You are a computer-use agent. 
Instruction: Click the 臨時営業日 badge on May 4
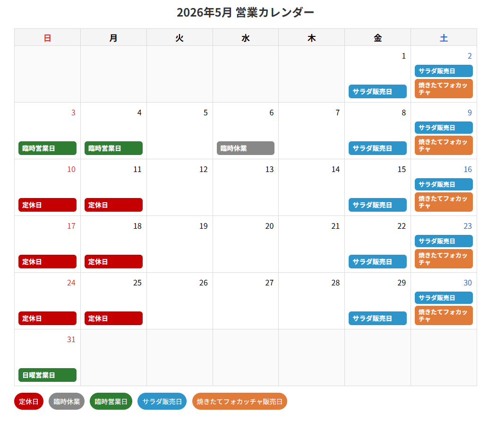(113, 148)
